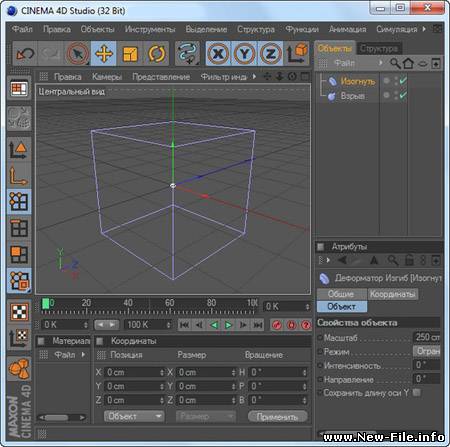Click the recent tools history icon

click(187, 54)
